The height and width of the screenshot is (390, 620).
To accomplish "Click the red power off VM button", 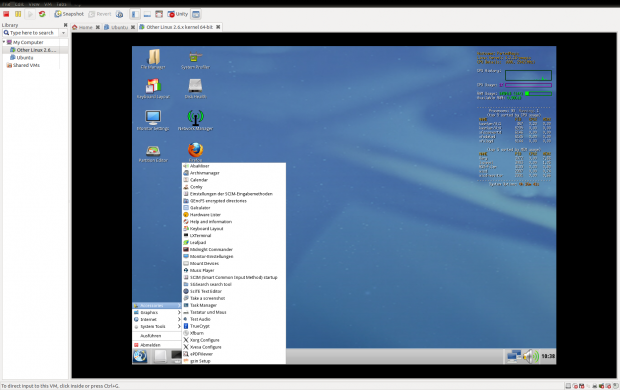I will click(6, 14).
